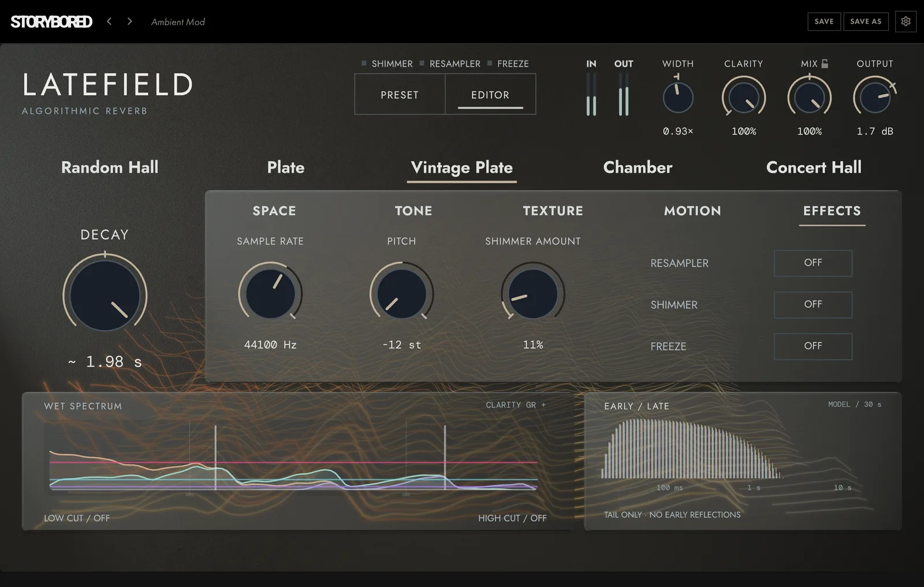The image size is (924, 587).
Task: Toggle the Shimmer OFF switch
Action: [x=813, y=304]
